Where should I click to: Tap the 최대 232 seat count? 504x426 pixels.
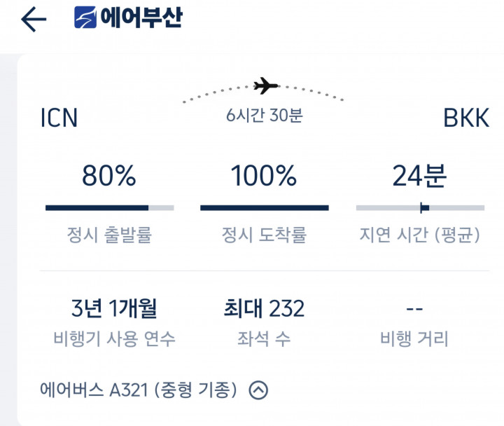pyautogui.click(x=264, y=308)
